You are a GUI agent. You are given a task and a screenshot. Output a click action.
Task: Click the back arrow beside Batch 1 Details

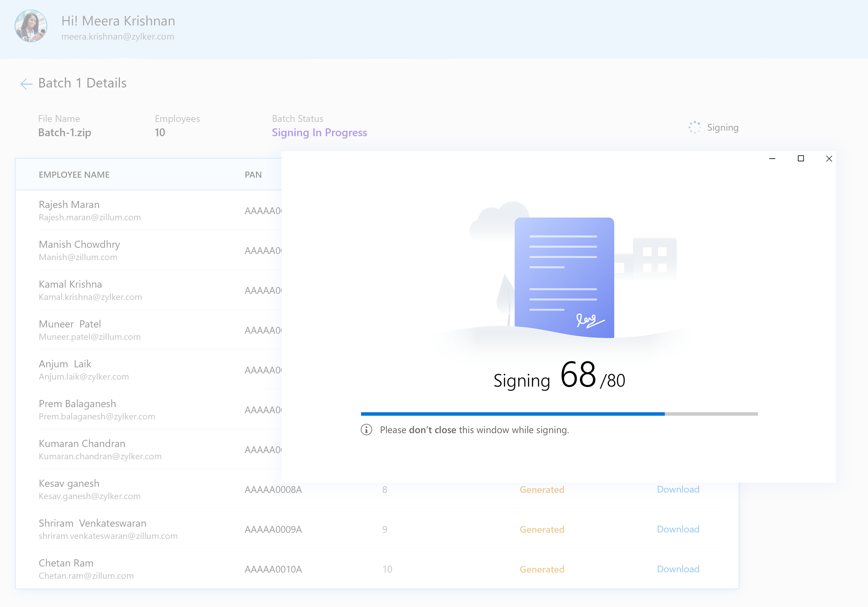click(x=26, y=84)
